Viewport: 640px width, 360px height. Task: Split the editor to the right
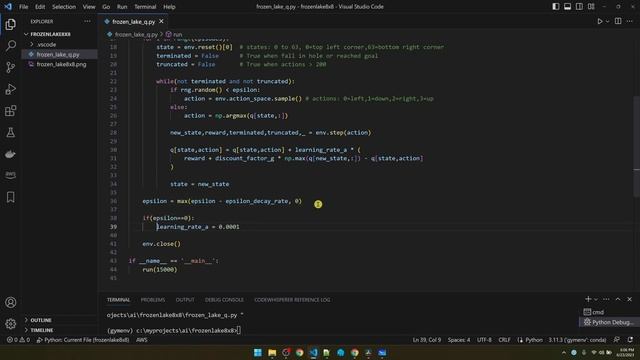(618, 21)
